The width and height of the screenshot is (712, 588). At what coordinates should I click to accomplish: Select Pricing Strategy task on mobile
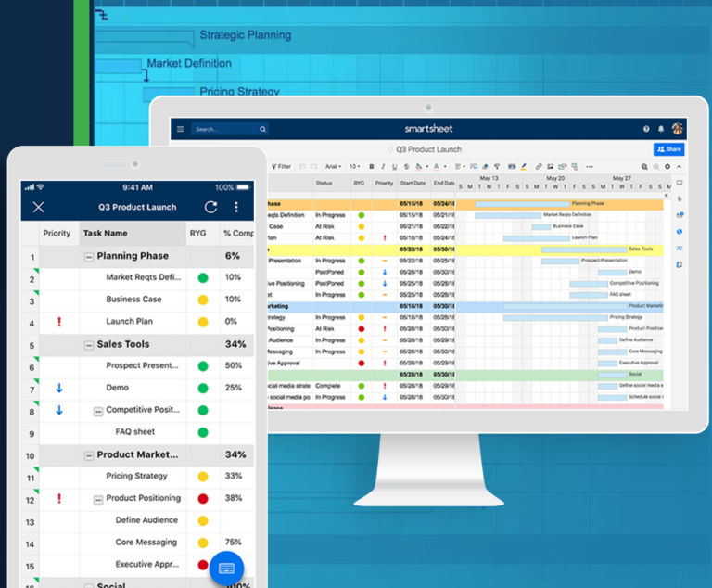(136, 476)
